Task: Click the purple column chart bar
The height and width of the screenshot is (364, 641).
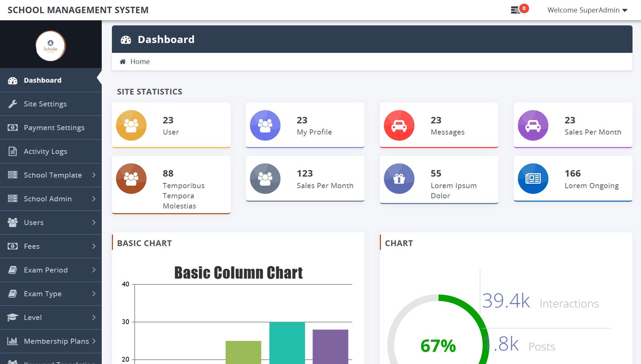Action: click(x=330, y=347)
